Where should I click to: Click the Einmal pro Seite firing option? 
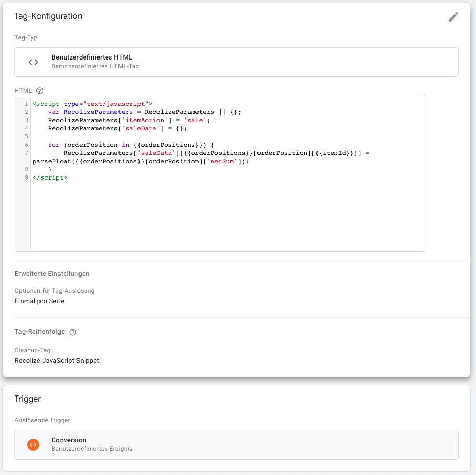pyautogui.click(x=39, y=301)
